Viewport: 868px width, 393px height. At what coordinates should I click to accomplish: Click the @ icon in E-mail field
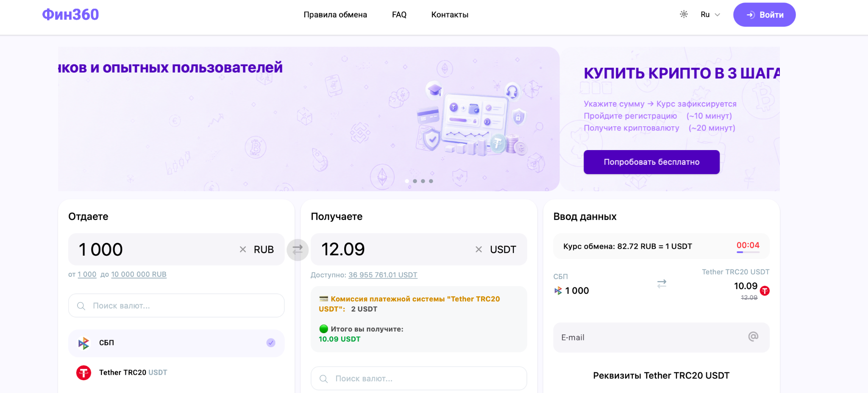[753, 337]
